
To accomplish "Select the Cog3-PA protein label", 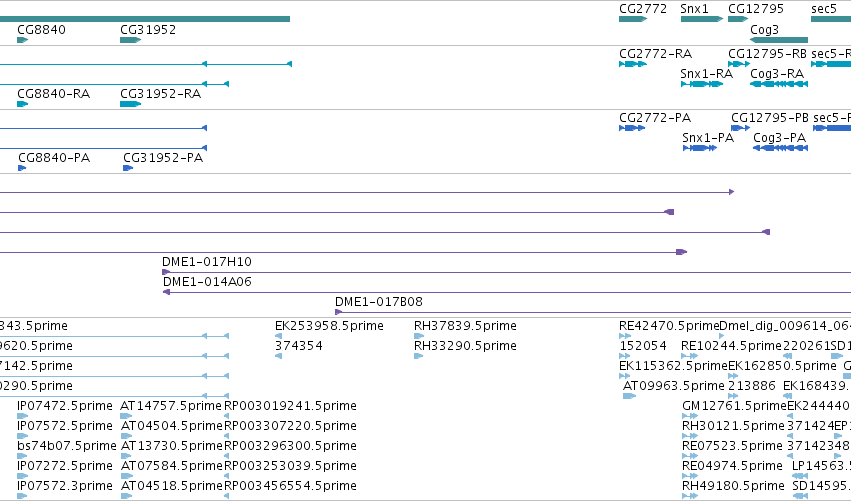I will 779,138.
